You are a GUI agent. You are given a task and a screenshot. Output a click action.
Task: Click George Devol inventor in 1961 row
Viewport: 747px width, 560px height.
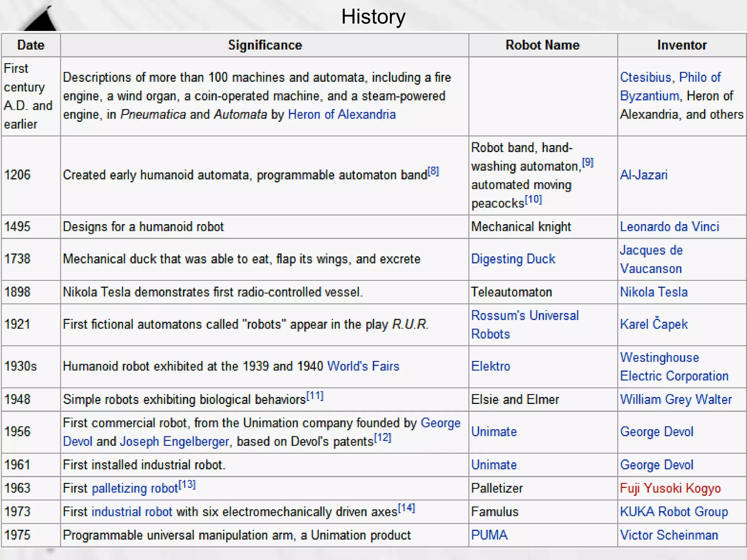(x=657, y=465)
